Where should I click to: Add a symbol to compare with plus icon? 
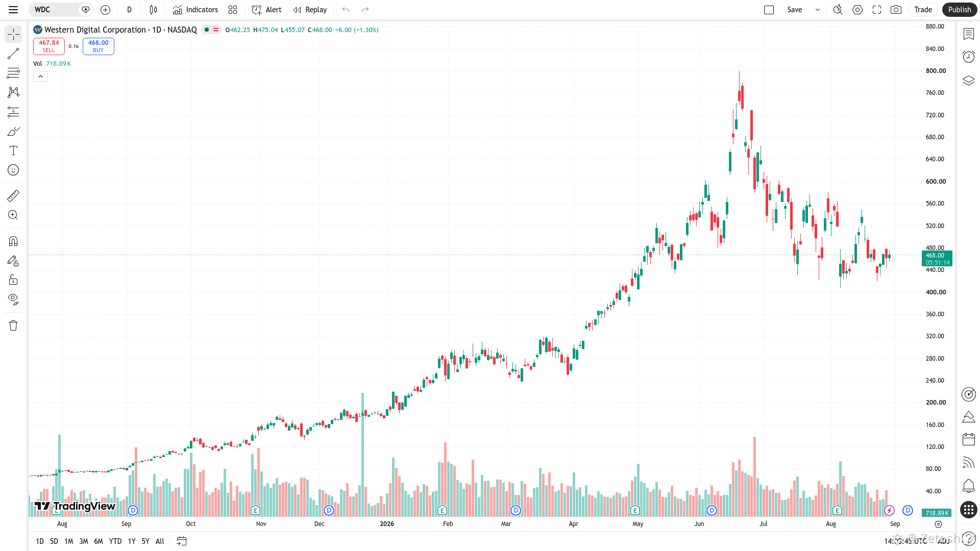(x=105, y=10)
